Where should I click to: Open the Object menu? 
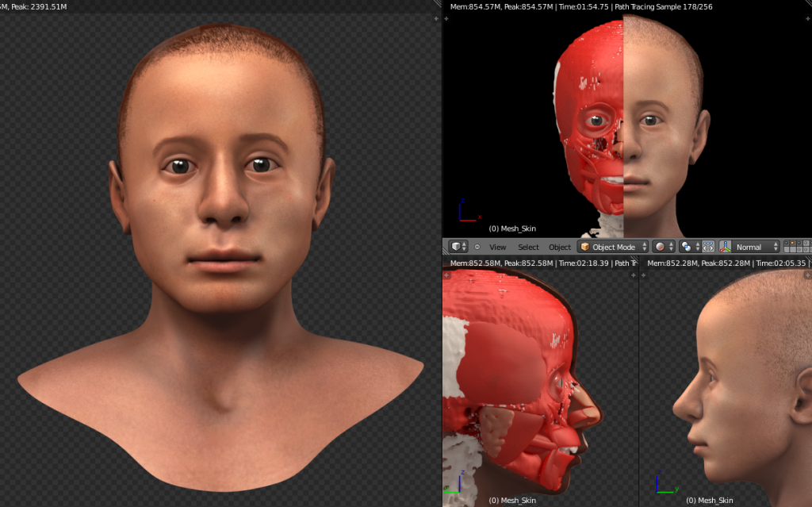pyautogui.click(x=560, y=247)
